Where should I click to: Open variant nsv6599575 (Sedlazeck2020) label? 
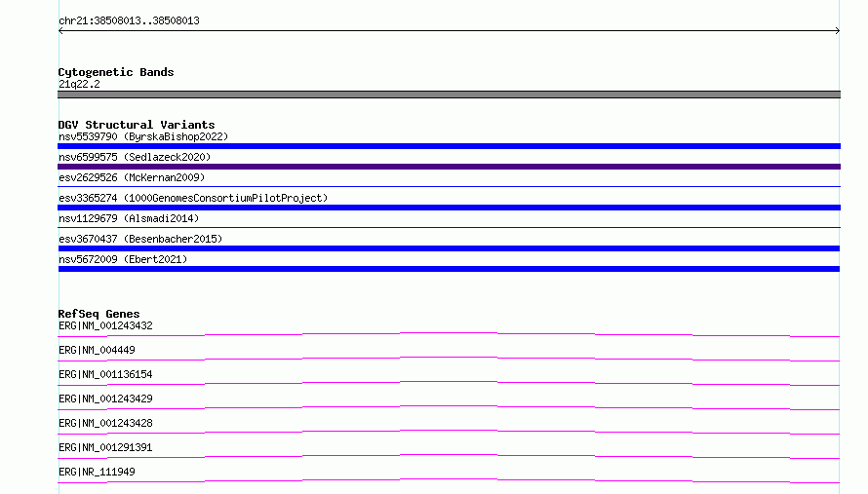pyautogui.click(x=135, y=157)
